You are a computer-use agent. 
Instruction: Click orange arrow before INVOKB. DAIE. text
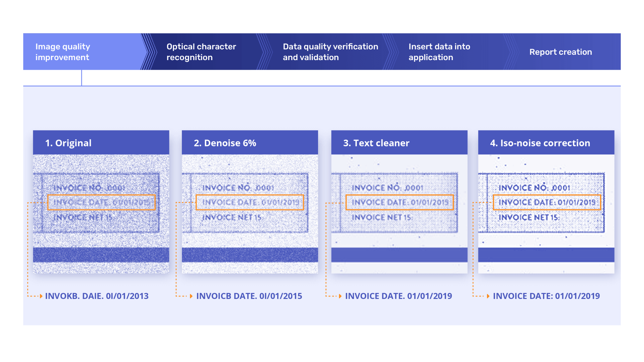tap(41, 296)
